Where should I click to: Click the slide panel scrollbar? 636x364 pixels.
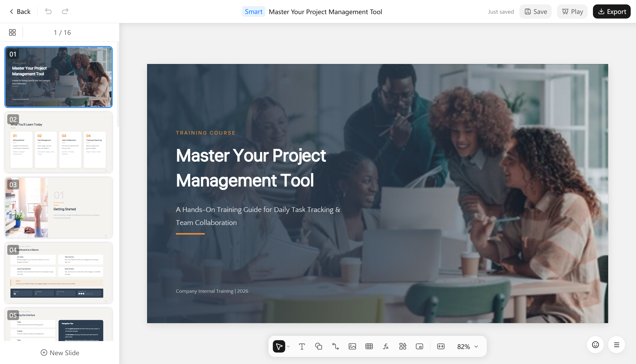click(118, 85)
